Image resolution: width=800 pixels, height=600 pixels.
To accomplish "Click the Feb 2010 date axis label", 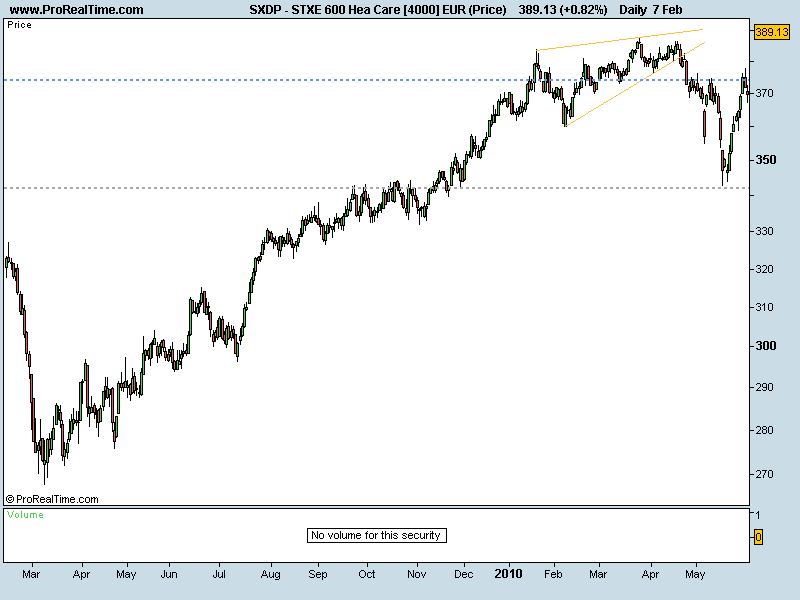I will point(553,574).
